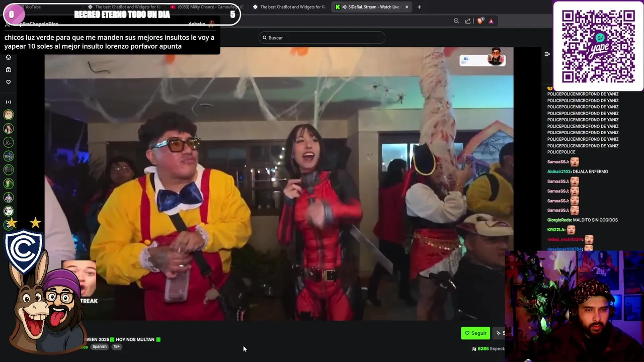
Task: Close the SiDeRaL Stream tab
Action: coord(407,7)
